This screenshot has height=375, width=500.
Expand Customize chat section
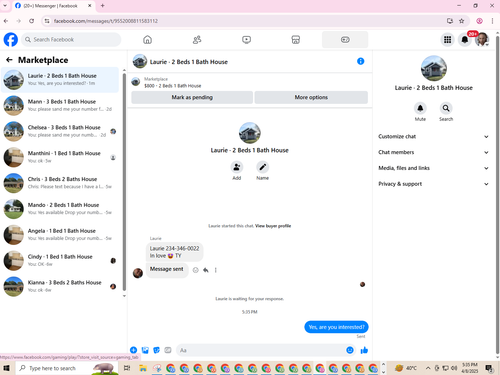click(x=433, y=136)
